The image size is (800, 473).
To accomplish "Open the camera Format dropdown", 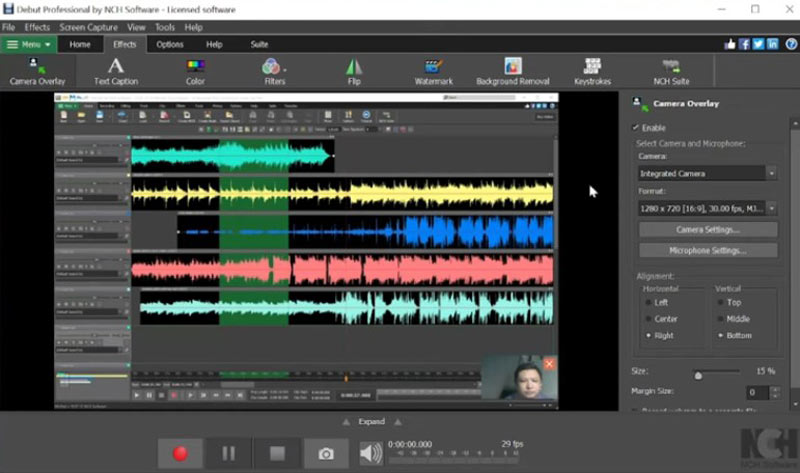I will pos(707,208).
